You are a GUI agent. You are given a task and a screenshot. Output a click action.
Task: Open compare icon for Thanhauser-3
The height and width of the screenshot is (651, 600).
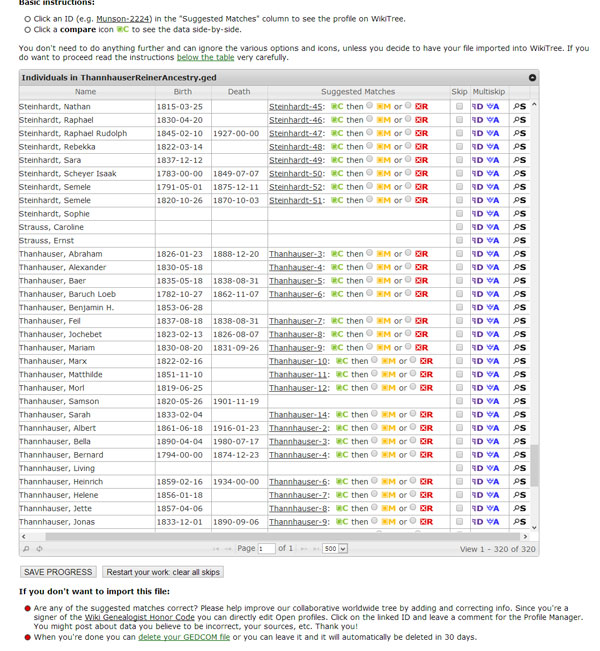click(337, 254)
